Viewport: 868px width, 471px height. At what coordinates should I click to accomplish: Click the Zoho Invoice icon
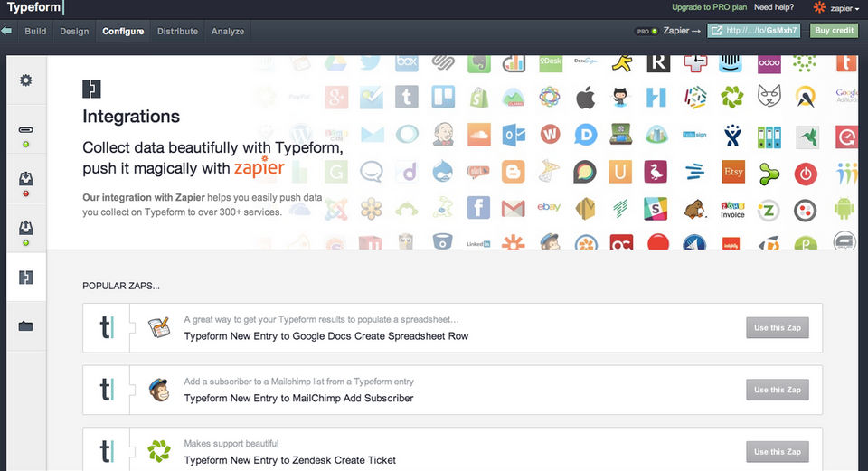coord(733,210)
